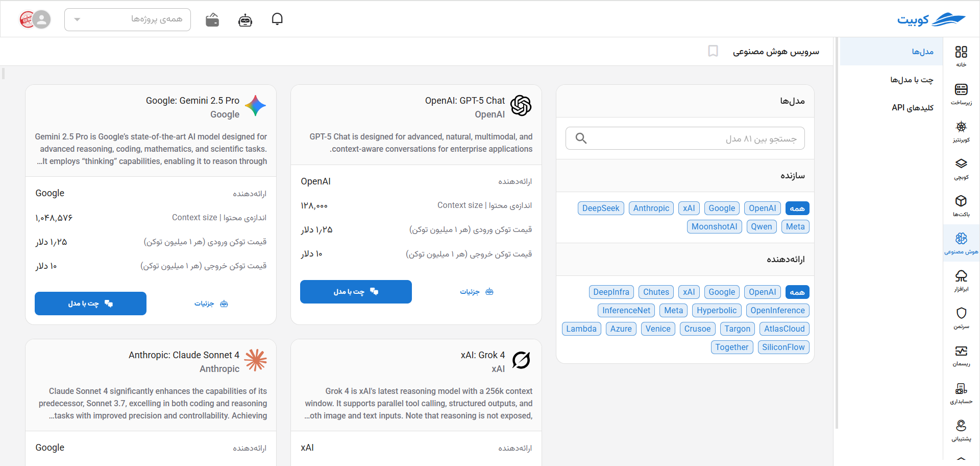Image resolution: width=980 pixels, height=466 pixels.
Task: Select the 'همه' chip under Creator (سازنده)
Action: [797, 208]
